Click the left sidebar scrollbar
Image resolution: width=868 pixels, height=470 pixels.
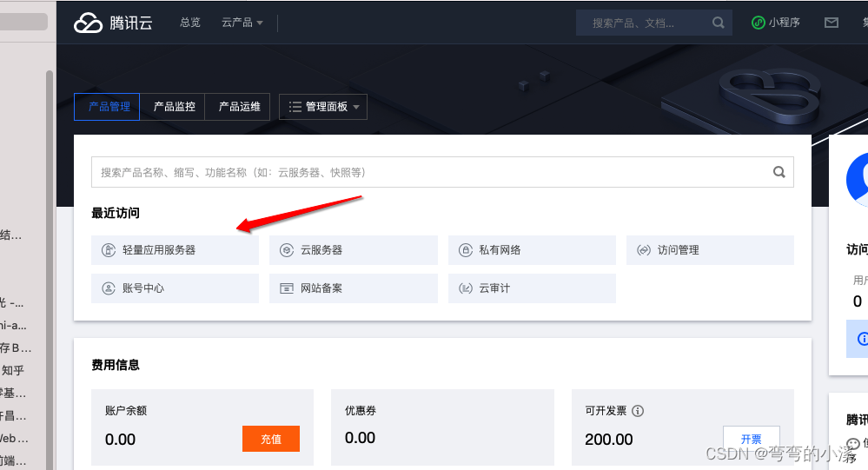(x=50, y=269)
